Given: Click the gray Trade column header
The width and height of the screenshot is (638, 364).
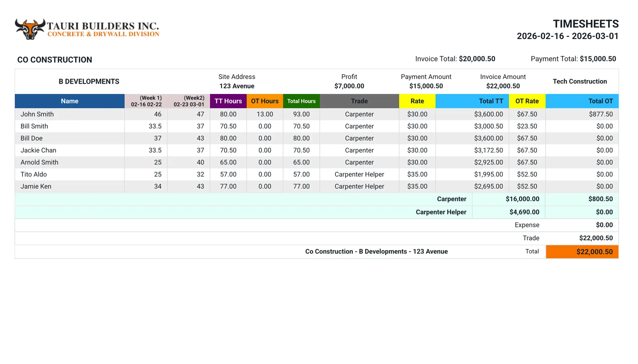Looking at the screenshot, I should (x=359, y=101).
